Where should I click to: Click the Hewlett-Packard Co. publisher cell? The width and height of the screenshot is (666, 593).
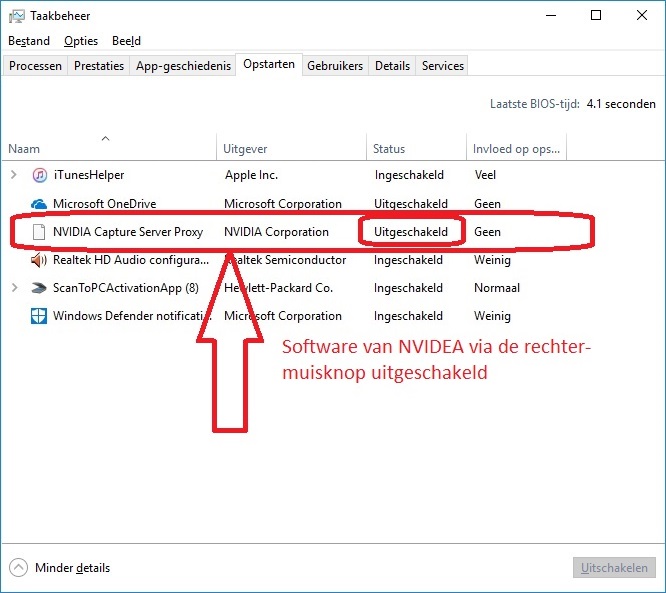(279, 288)
